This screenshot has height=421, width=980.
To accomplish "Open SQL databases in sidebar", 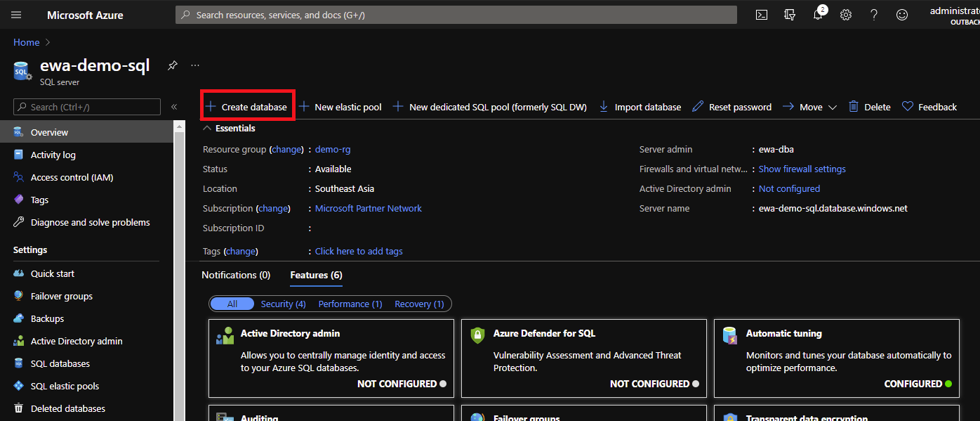I will [x=60, y=363].
